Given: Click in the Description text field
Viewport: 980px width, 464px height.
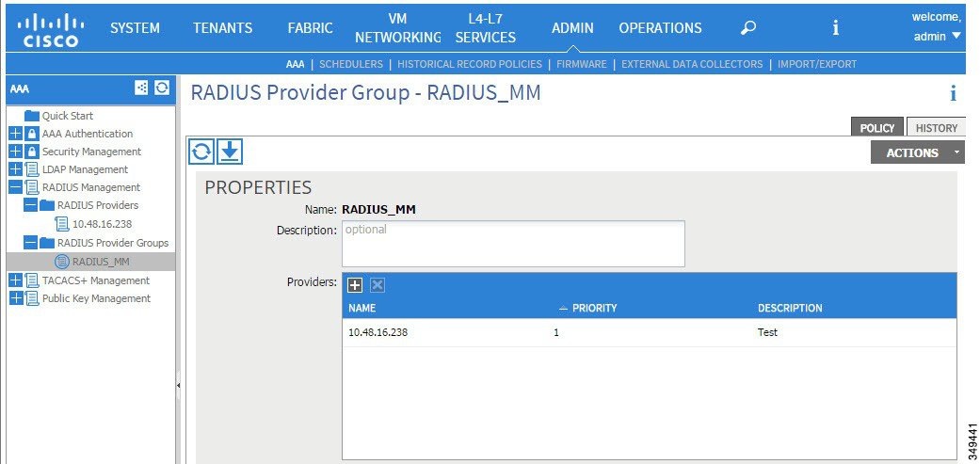Looking at the screenshot, I should pos(513,244).
